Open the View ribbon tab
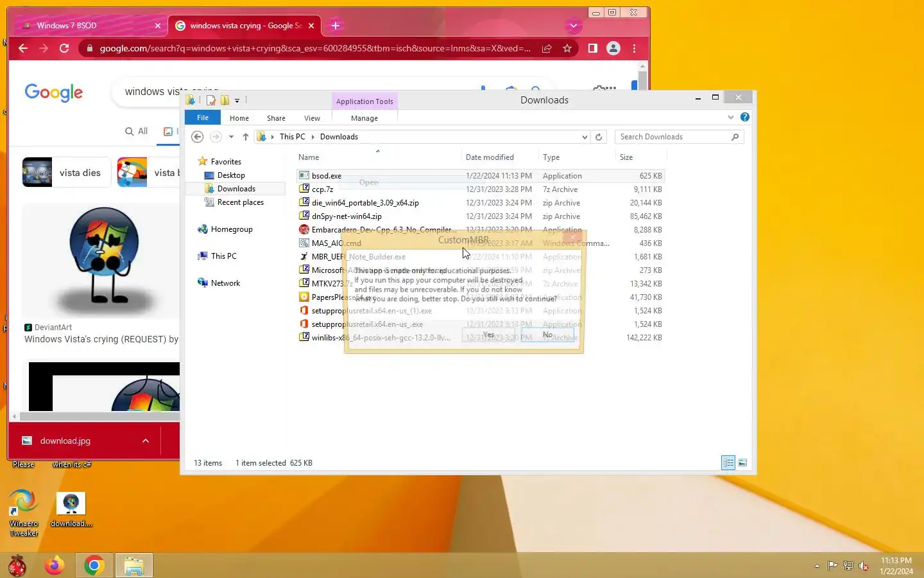This screenshot has height=578, width=924. pos(312,118)
